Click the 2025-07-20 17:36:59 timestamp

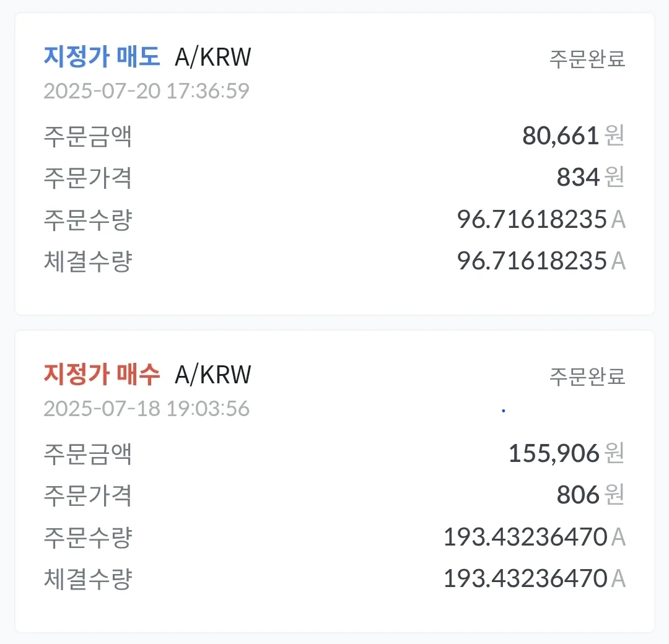146,91
